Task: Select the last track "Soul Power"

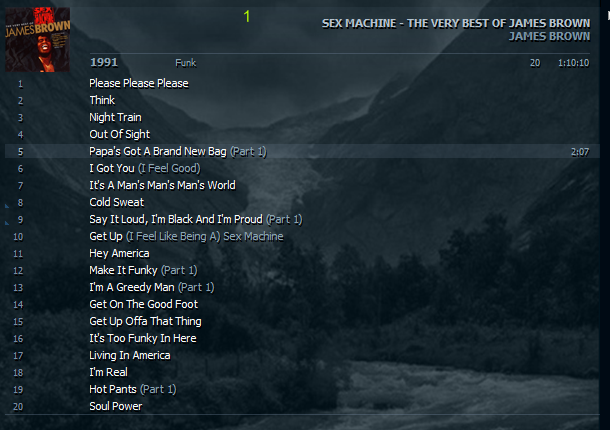Action: [x=115, y=406]
